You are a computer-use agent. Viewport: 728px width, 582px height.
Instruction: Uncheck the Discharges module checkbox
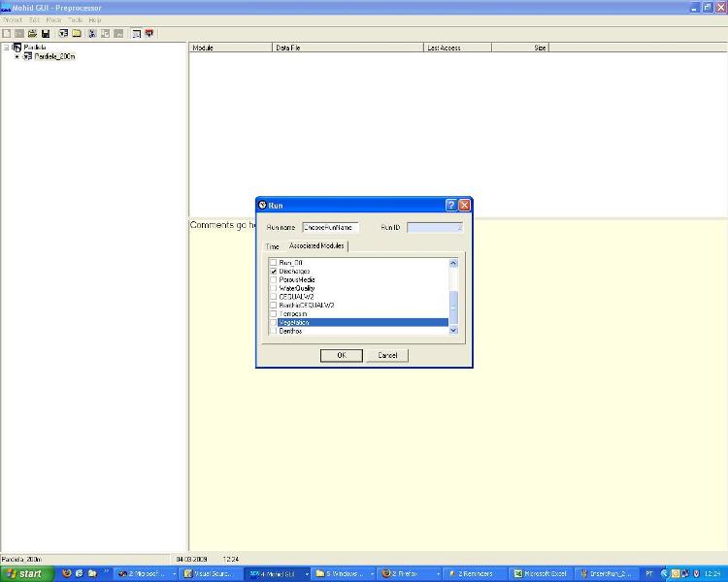tap(273, 271)
